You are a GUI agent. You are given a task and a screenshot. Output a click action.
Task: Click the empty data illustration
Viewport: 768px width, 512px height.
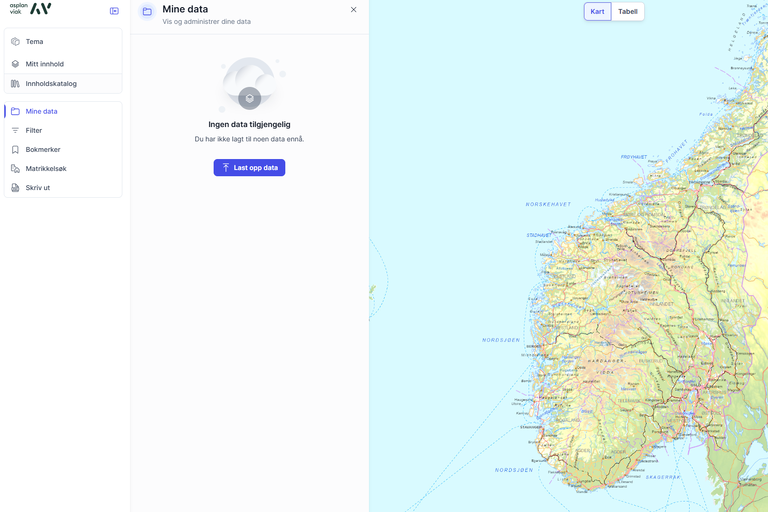pyautogui.click(x=249, y=86)
